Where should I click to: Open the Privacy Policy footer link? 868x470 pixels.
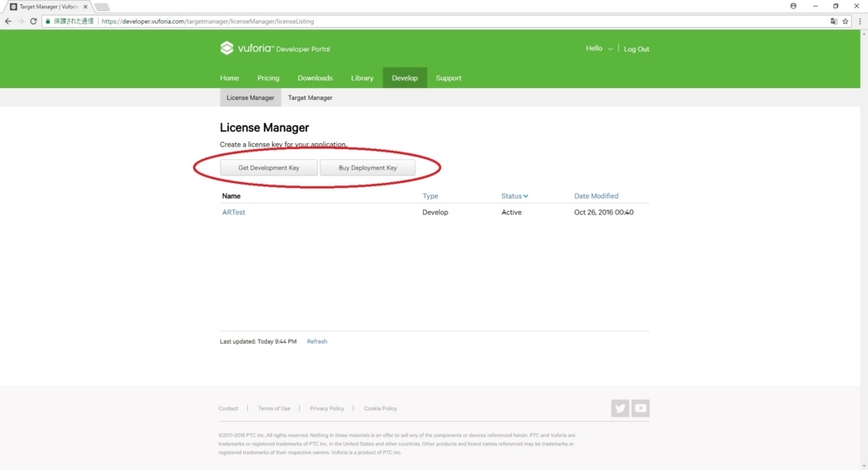[x=326, y=408]
